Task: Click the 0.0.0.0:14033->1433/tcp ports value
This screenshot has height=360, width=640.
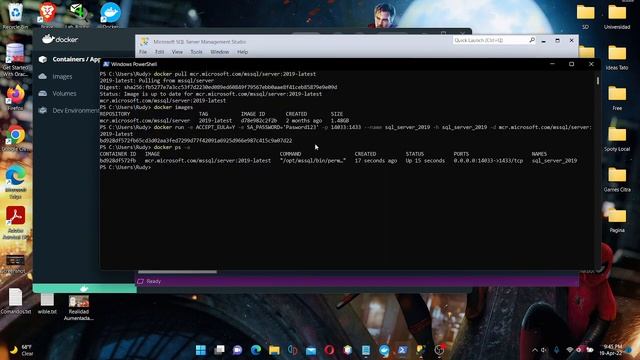Action: click(488, 161)
